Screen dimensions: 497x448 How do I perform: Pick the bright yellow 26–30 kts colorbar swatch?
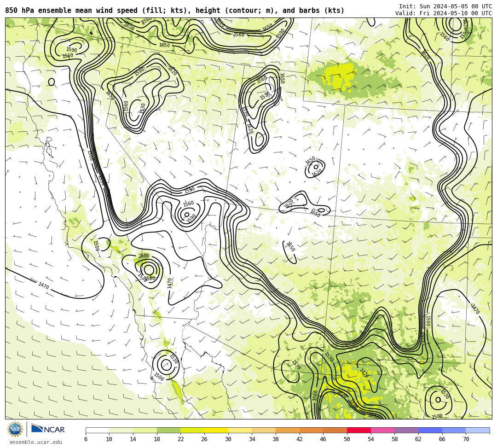[x=216, y=430]
